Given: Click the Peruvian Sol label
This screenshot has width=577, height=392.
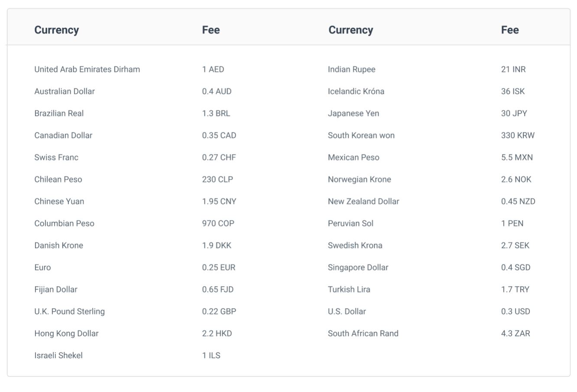Looking at the screenshot, I should coord(350,224).
